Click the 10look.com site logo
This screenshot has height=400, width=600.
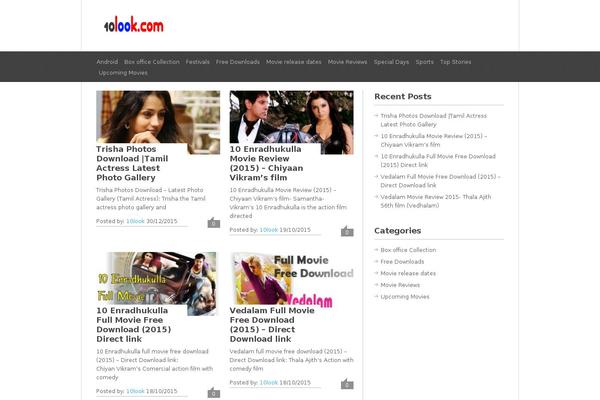click(134, 25)
